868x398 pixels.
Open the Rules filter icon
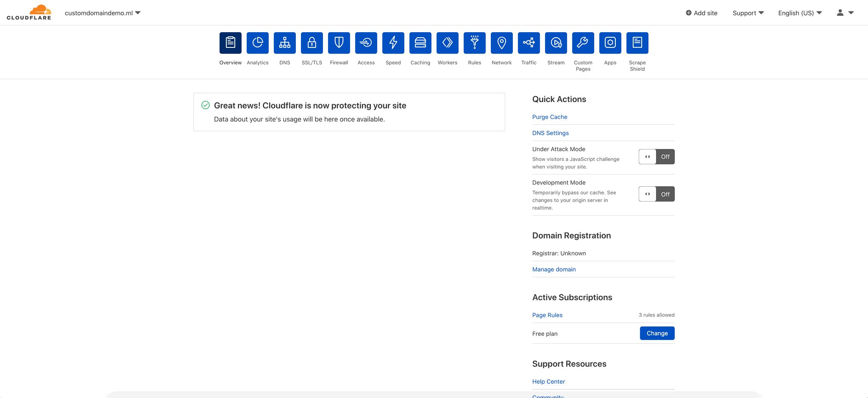pyautogui.click(x=475, y=43)
